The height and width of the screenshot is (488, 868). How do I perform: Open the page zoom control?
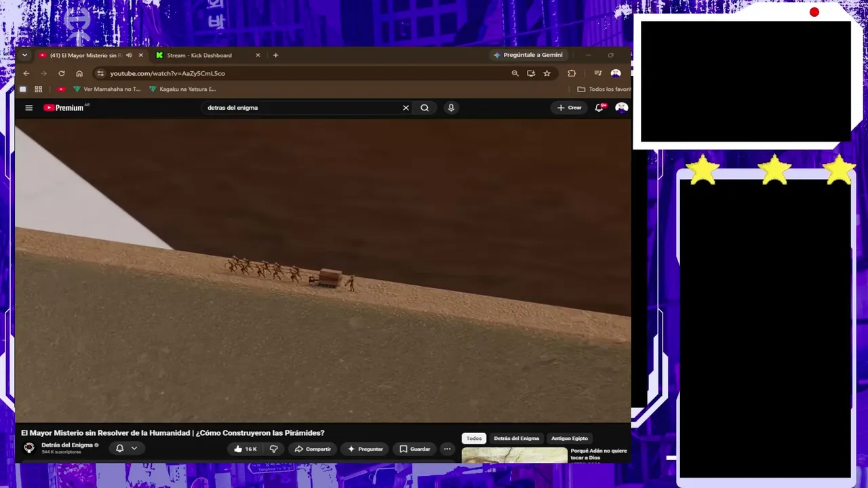[515, 73]
